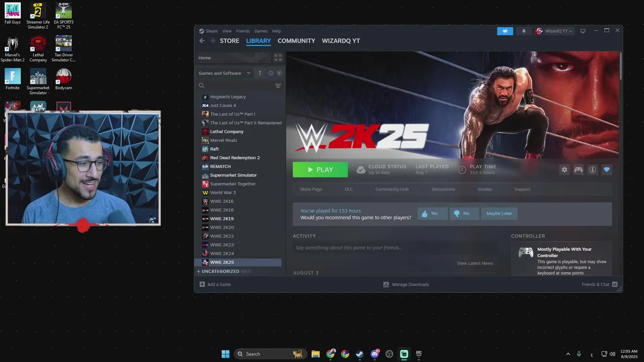Open the Support link
The height and width of the screenshot is (362, 644).
tap(522, 190)
